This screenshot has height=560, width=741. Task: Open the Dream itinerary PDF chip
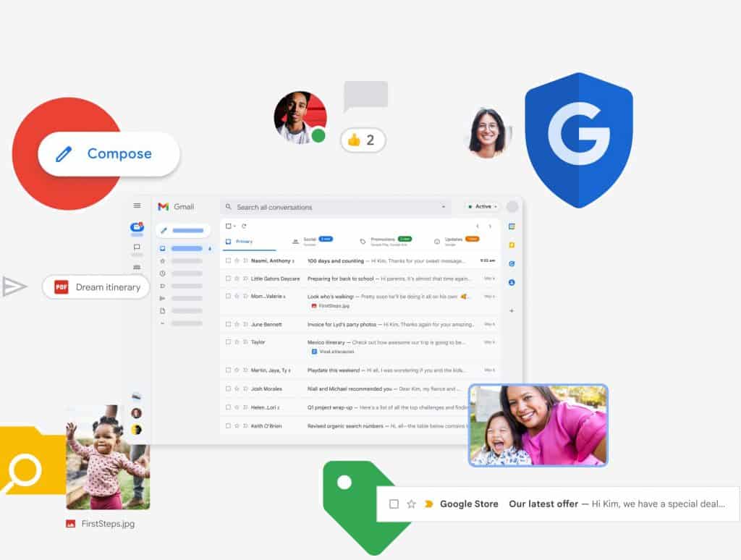click(x=96, y=287)
